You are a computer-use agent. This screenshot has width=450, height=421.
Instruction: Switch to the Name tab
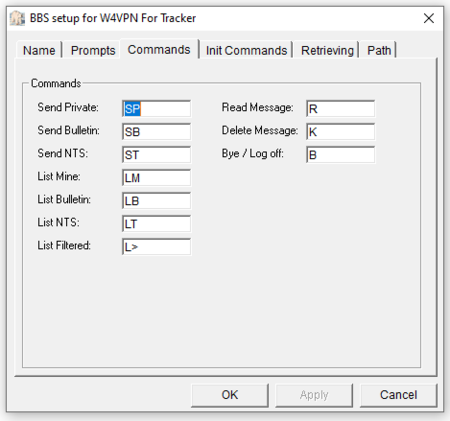[39, 50]
